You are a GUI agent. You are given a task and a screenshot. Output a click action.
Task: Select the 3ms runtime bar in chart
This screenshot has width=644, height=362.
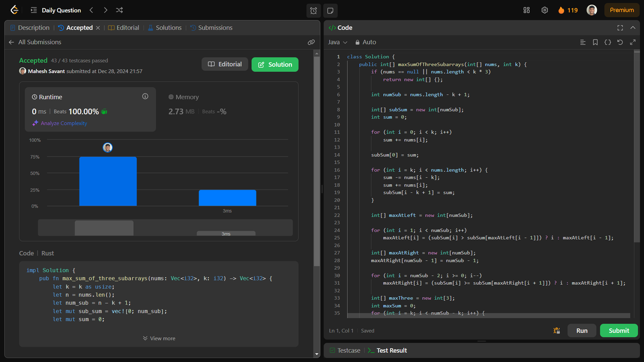click(228, 198)
